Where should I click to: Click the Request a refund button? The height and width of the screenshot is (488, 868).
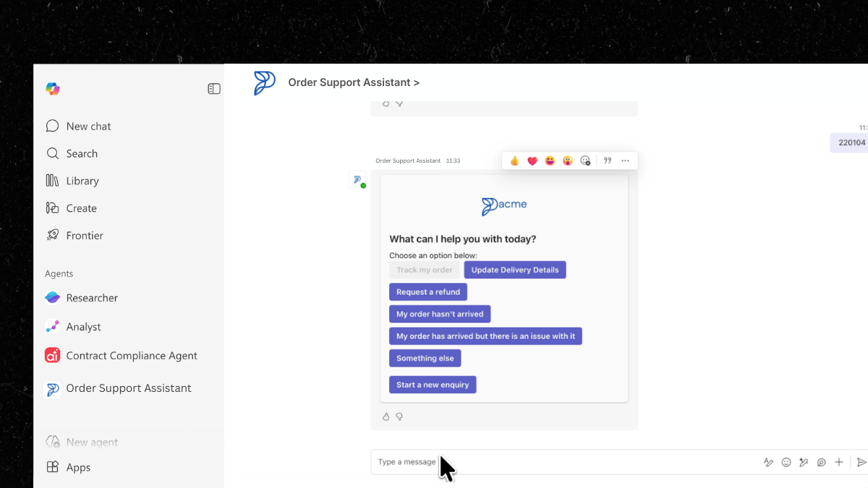tap(428, 292)
